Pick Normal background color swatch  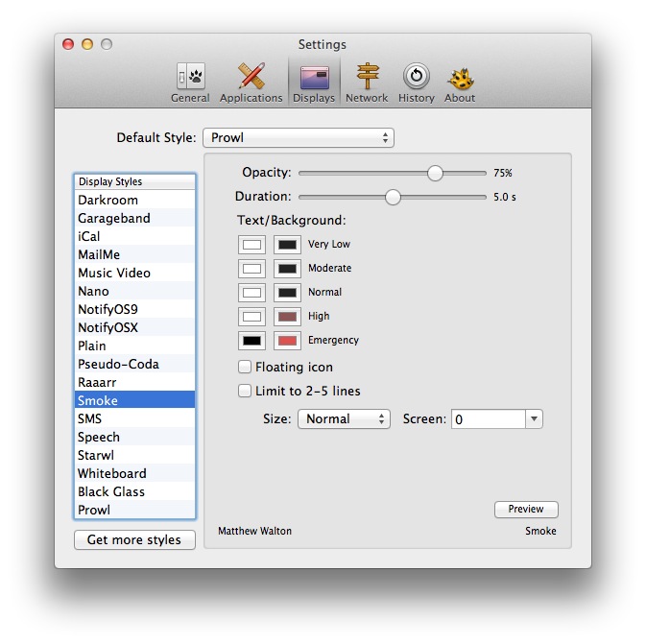point(287,293)
